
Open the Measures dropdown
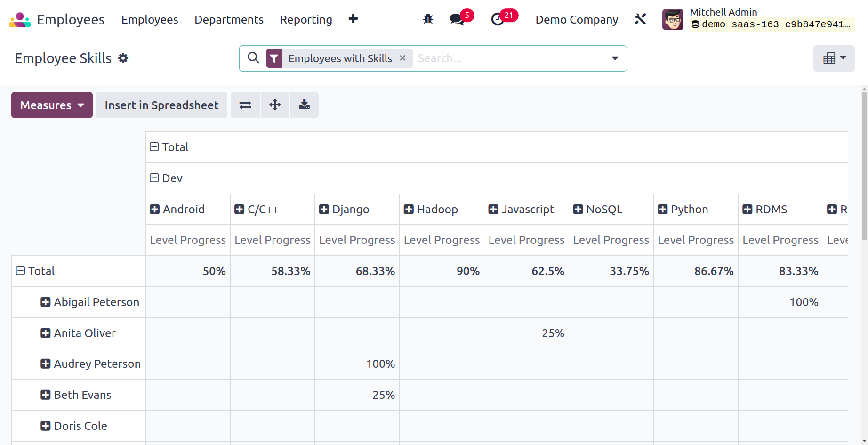52,105
